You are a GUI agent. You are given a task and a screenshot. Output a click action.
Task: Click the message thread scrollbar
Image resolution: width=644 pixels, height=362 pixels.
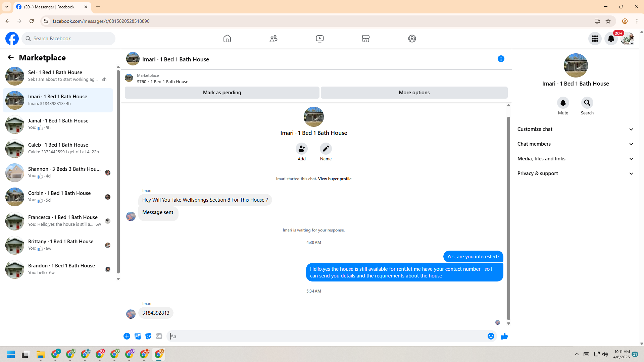(x=508, y=218)
